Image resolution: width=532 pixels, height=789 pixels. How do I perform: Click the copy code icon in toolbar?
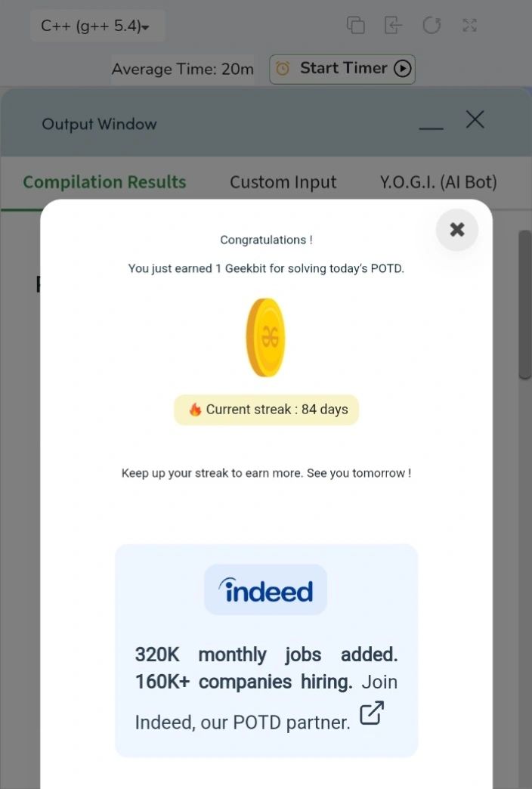tap(356, 25)
